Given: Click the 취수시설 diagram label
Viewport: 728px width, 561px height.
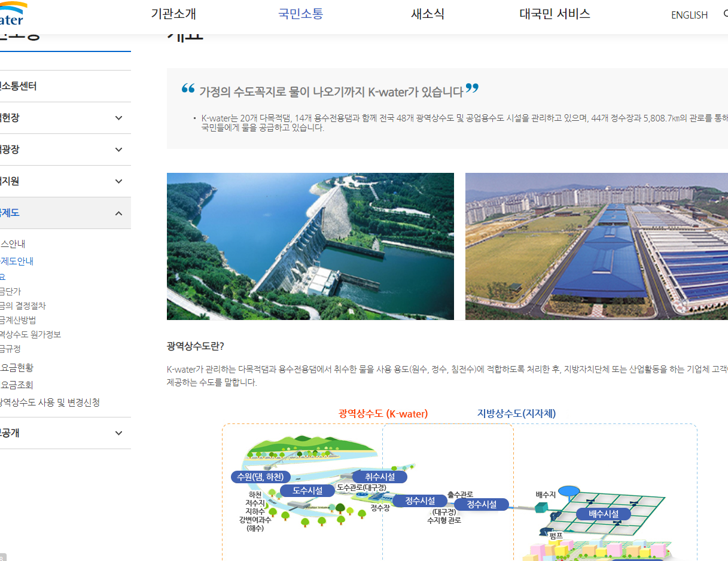Looking at the screenshot, I should (380, 477).
